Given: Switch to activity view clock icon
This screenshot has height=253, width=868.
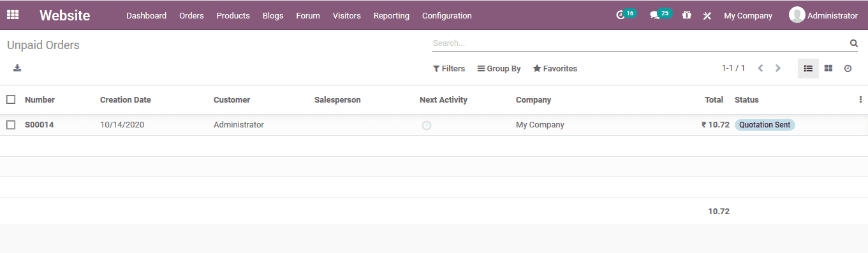Looking at the screenshot, I should tap(848, 68).
